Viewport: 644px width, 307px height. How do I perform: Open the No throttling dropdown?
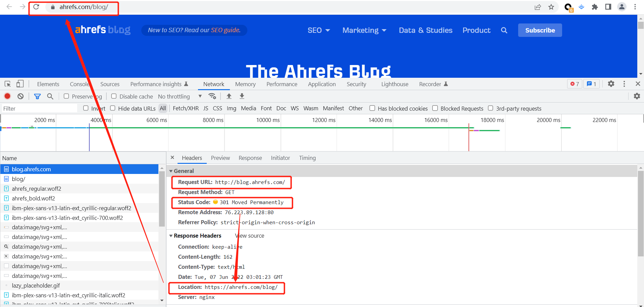point(180,97)
